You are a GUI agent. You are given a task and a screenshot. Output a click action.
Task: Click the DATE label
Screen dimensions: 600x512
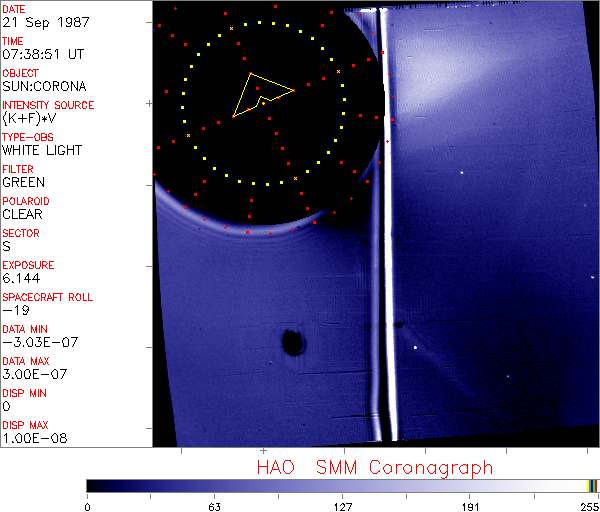[x=14, y=9]
